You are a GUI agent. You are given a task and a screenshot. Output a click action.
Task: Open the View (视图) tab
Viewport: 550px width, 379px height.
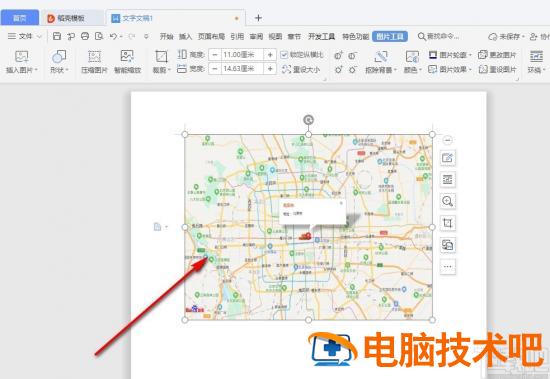point(275,36)
